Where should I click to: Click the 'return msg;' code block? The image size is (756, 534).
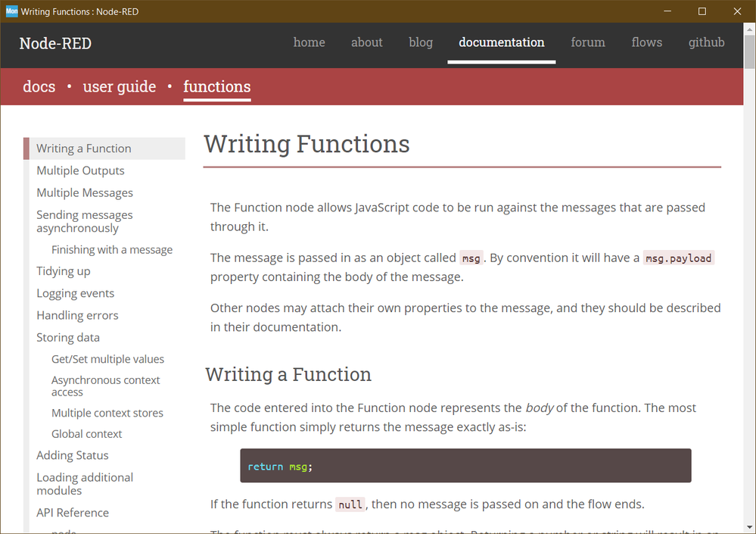coord(465,466)
